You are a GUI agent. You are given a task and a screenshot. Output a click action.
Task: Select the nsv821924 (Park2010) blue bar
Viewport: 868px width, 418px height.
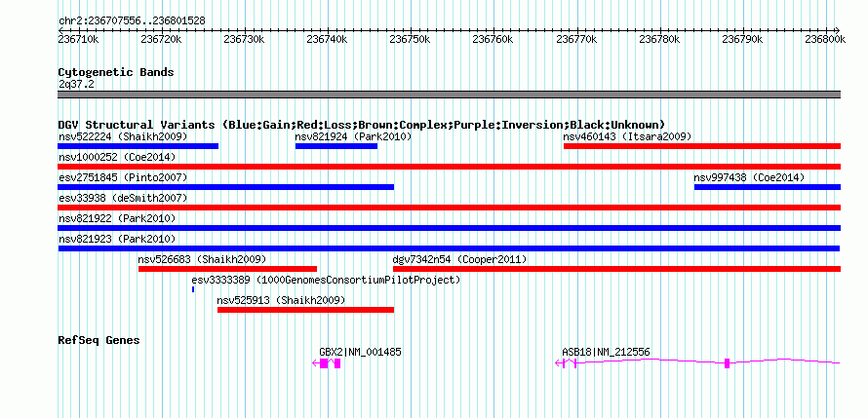(336, 146)
